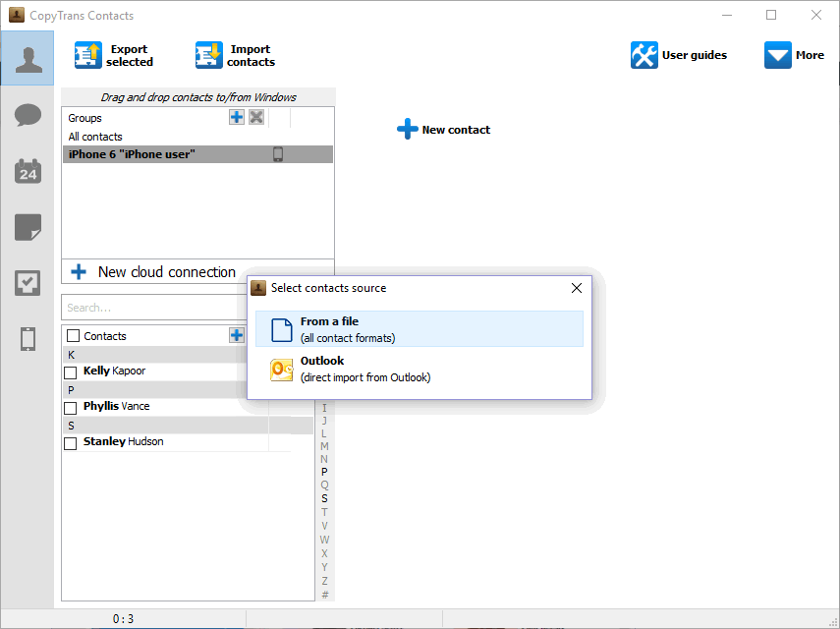Jump to letter M in alphabet index
The height and width of the screenshot is (629, 840).
324,446
